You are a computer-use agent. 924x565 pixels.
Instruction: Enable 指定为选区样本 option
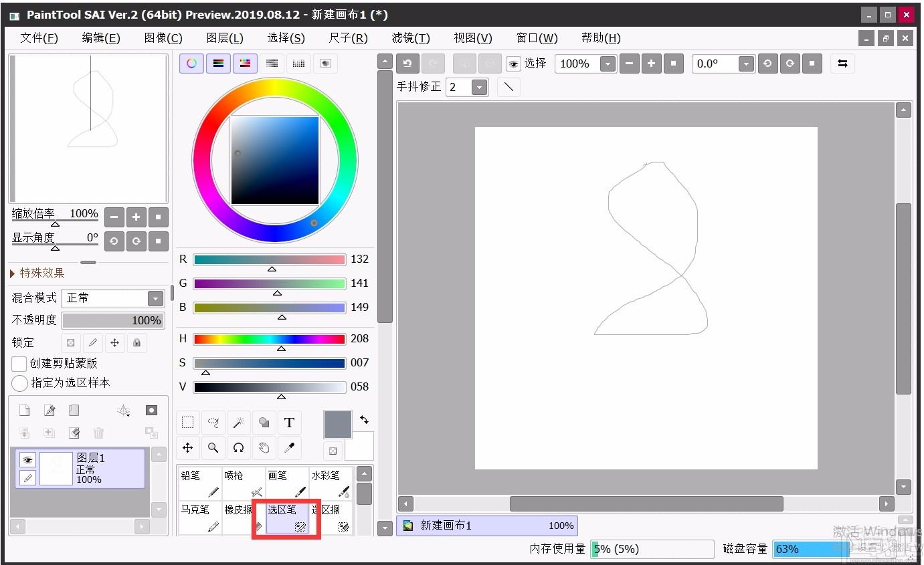pos(20,383)
